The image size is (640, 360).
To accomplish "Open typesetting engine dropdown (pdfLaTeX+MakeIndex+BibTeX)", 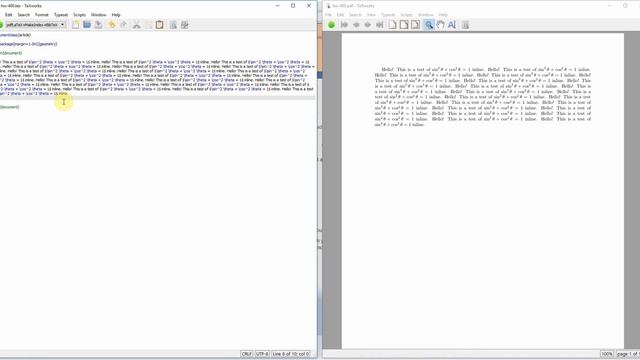I will click(35, 25).
